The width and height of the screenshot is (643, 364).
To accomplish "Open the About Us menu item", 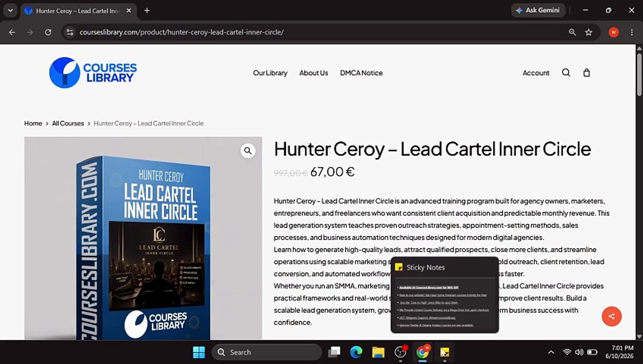I will click(313, 73).
